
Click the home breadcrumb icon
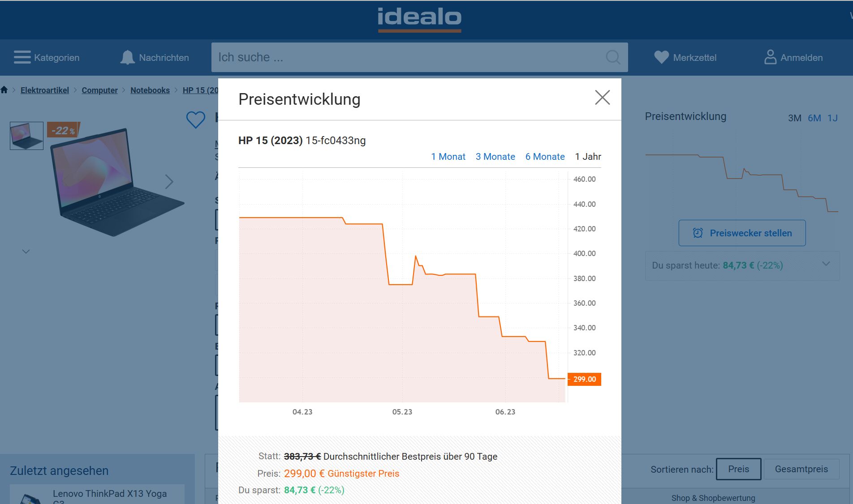pos(4,90)
